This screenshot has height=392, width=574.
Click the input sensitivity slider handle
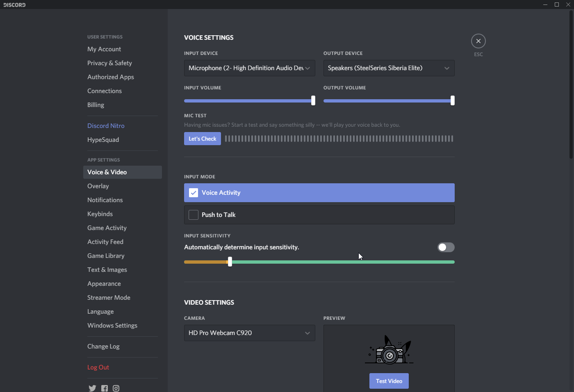230,262
